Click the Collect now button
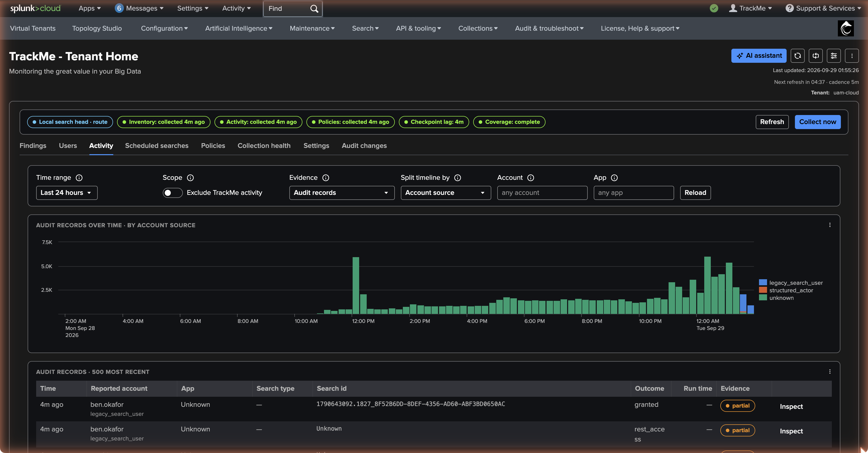Screen dimensions: 868x453 (x=818, y=122)
